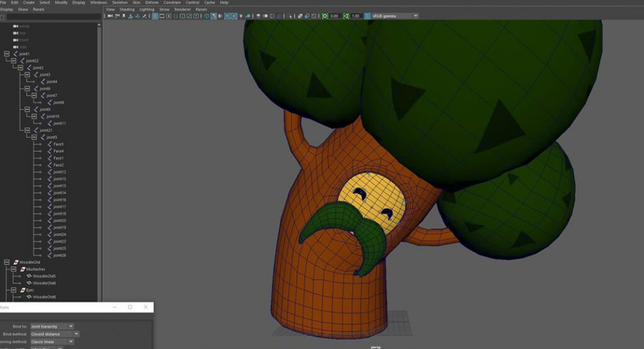Click the green Gamma icon
644x349 pixels.
click(347, 16)
